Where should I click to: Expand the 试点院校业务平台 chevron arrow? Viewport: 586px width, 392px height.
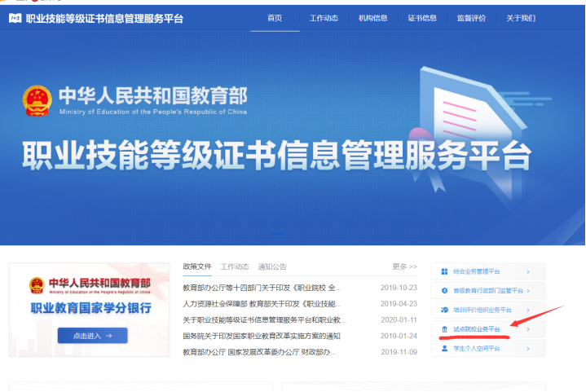528,330
